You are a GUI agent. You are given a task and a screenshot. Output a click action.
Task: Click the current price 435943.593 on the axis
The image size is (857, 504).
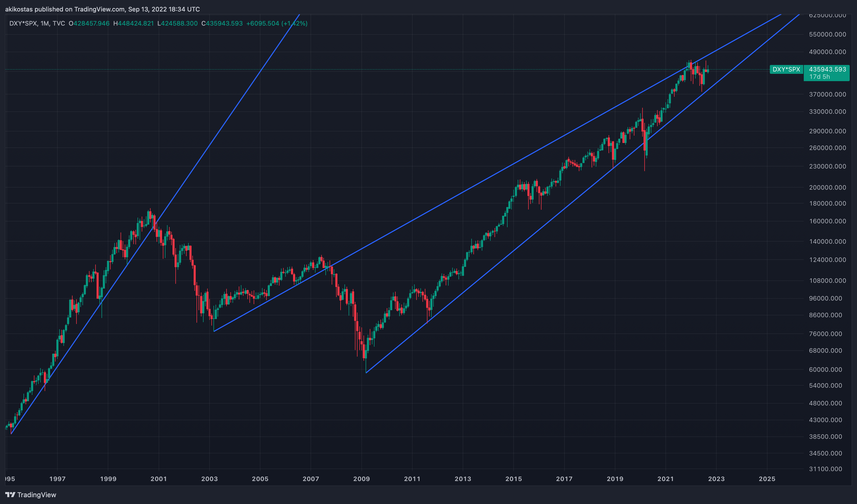coord(828,69)
